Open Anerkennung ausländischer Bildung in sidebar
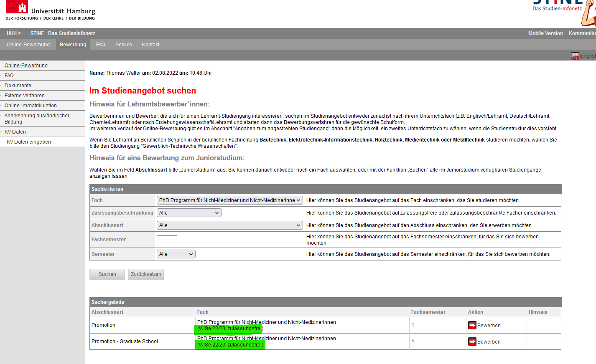 (37, 119)
